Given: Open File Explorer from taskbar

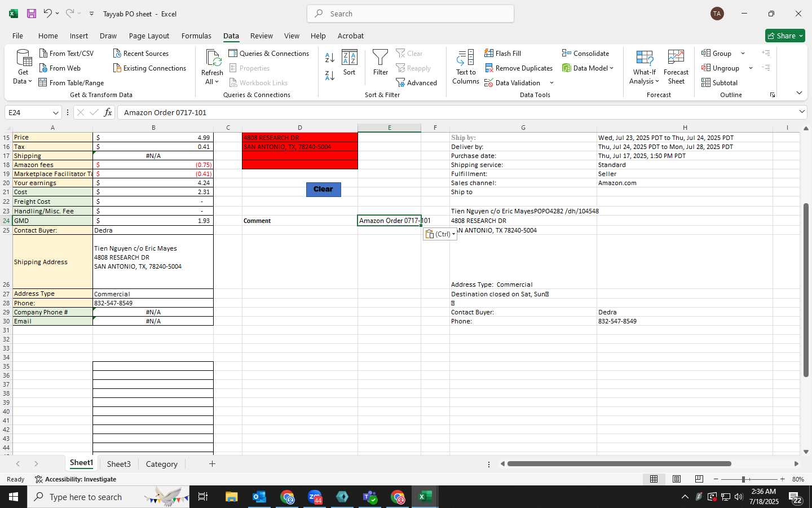Looking at the screenshot, I should coord(232,497).
